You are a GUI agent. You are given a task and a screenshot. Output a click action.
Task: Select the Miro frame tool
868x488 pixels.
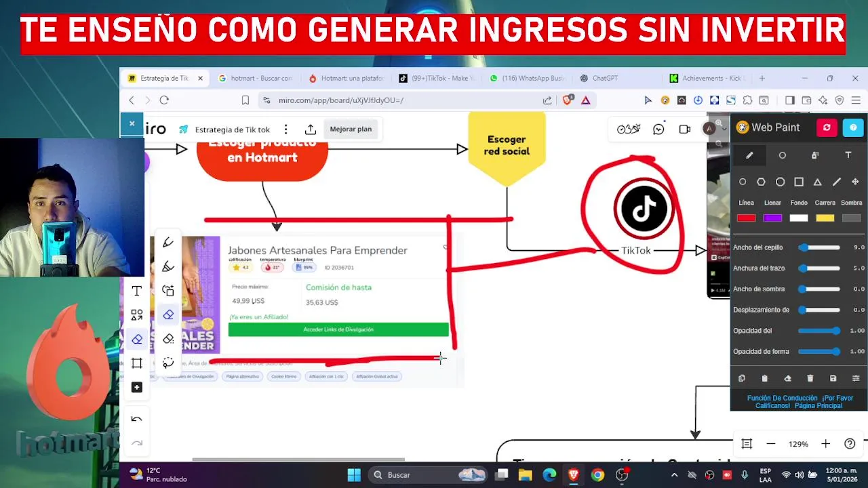(136, 363)
